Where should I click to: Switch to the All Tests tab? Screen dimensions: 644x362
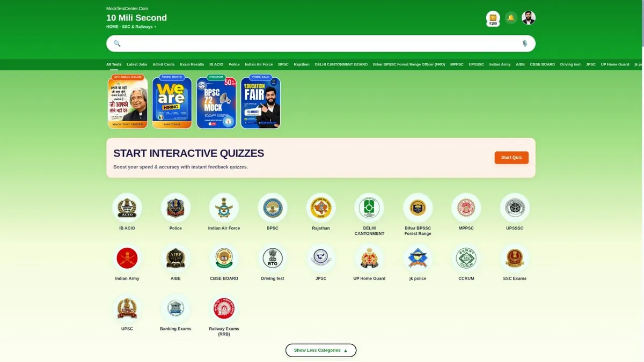point(114,64)
